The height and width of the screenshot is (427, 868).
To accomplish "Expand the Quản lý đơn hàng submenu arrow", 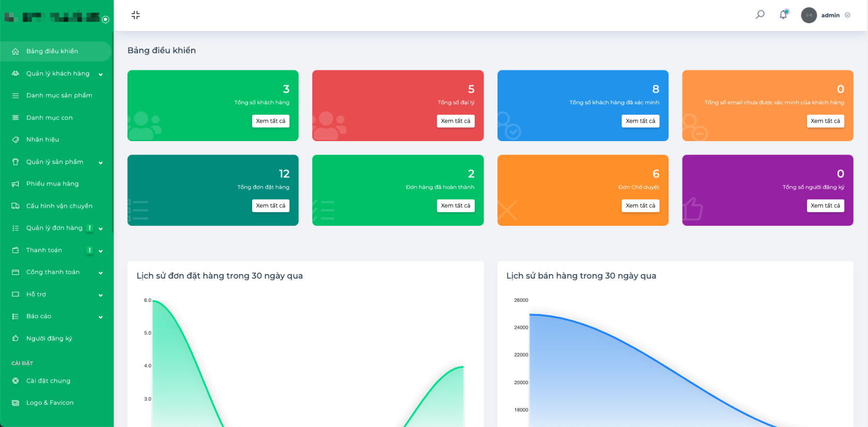I will pos(101,229).
